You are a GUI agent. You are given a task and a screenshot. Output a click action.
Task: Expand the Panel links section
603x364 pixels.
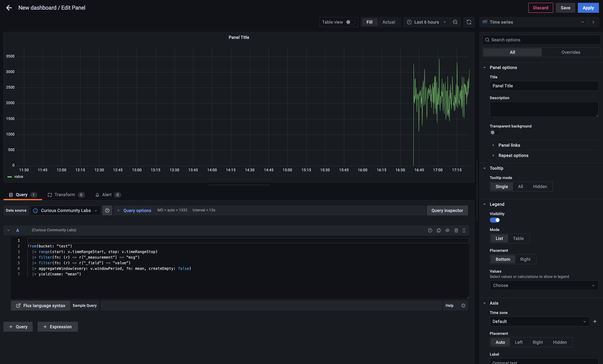click(509, 145)
